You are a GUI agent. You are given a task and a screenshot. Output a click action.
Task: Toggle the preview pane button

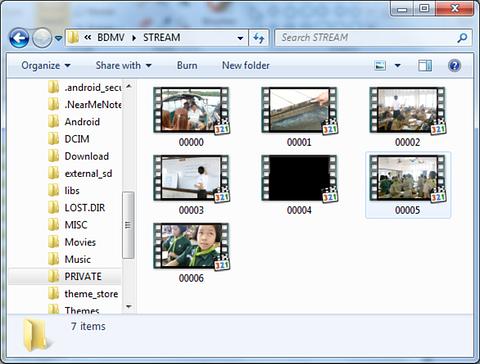coord(425,65)
